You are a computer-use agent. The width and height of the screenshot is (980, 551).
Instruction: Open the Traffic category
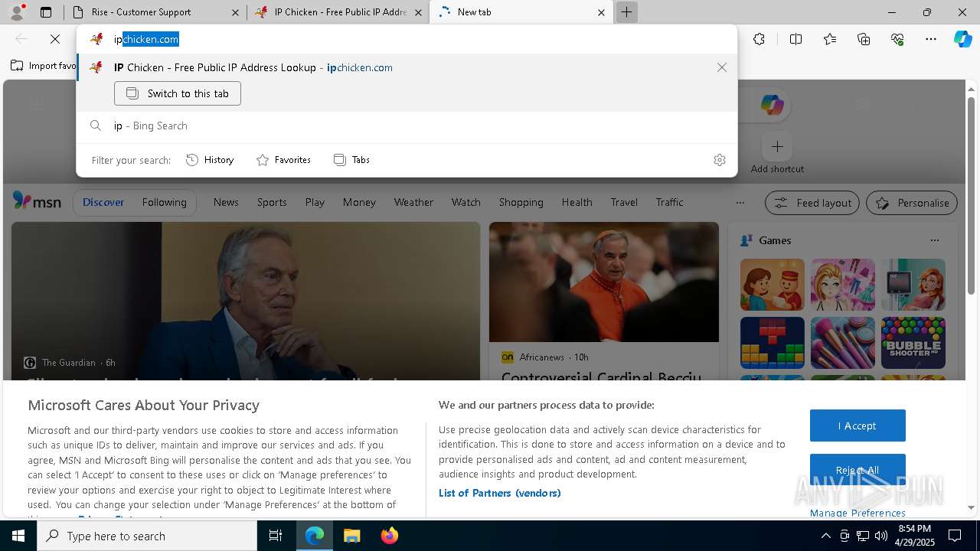point(669,202)
